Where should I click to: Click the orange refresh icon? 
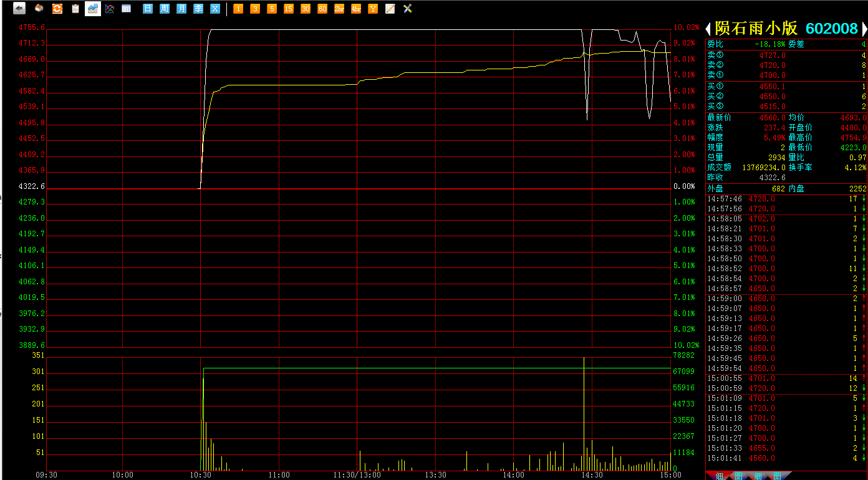(57, 9)
